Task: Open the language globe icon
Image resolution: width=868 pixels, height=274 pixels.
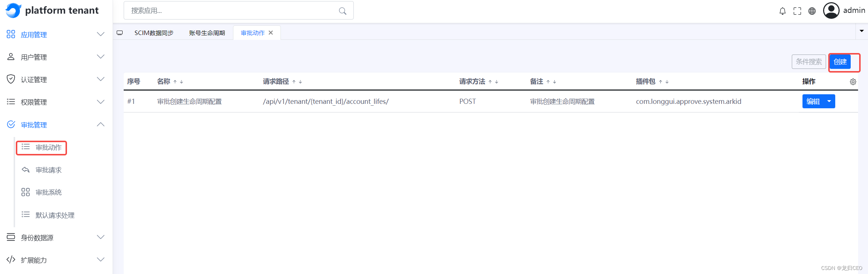Action: 812,11
